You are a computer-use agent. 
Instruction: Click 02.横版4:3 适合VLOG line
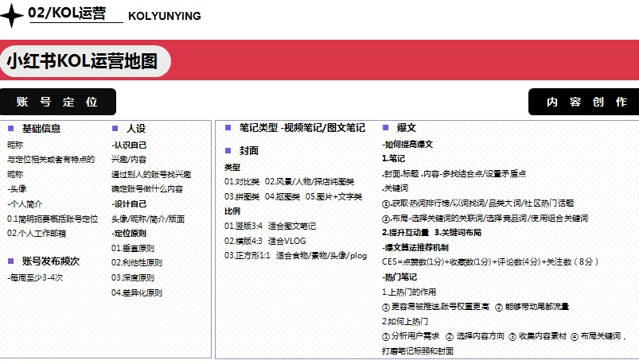click(x=265, y=241)
